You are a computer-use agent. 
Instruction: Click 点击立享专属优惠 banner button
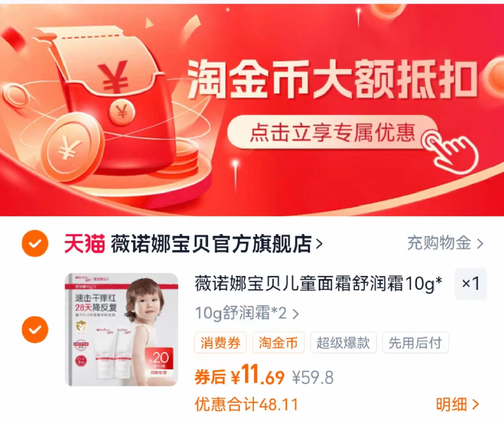[332, 132]
